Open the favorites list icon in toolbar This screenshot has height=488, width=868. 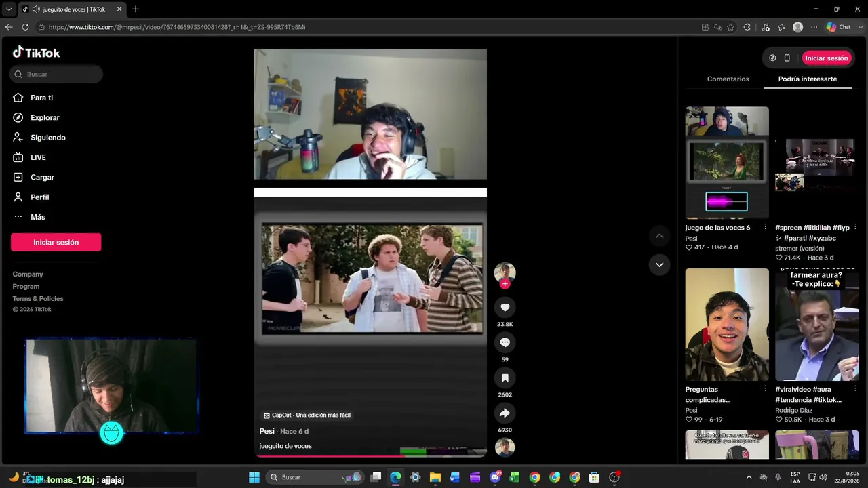[782, 27]
